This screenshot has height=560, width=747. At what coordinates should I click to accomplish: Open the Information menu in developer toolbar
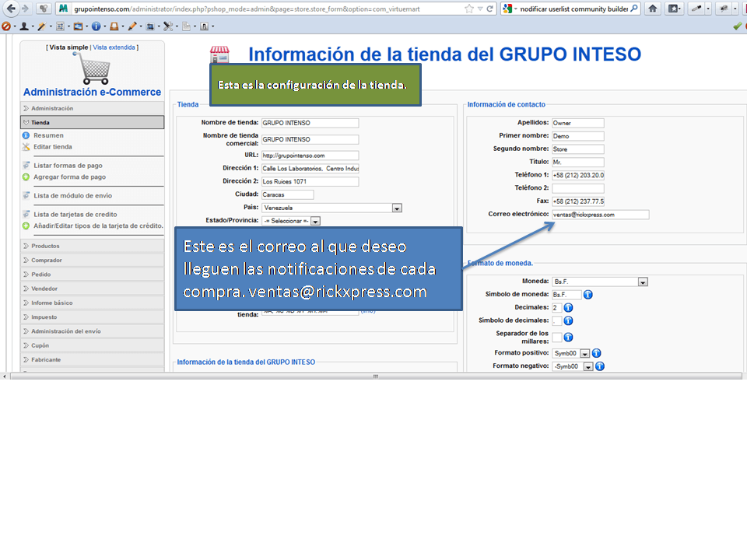pyautogui.click(x=96, y=26)
